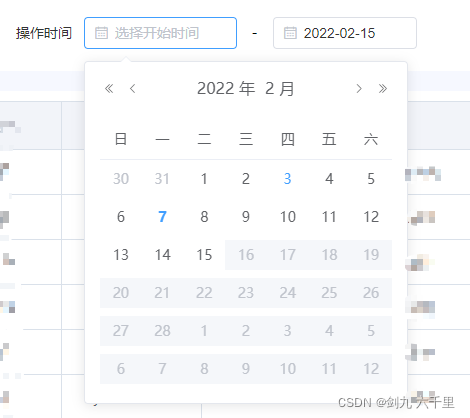Open year selector 2022 年

coord(226,89)
